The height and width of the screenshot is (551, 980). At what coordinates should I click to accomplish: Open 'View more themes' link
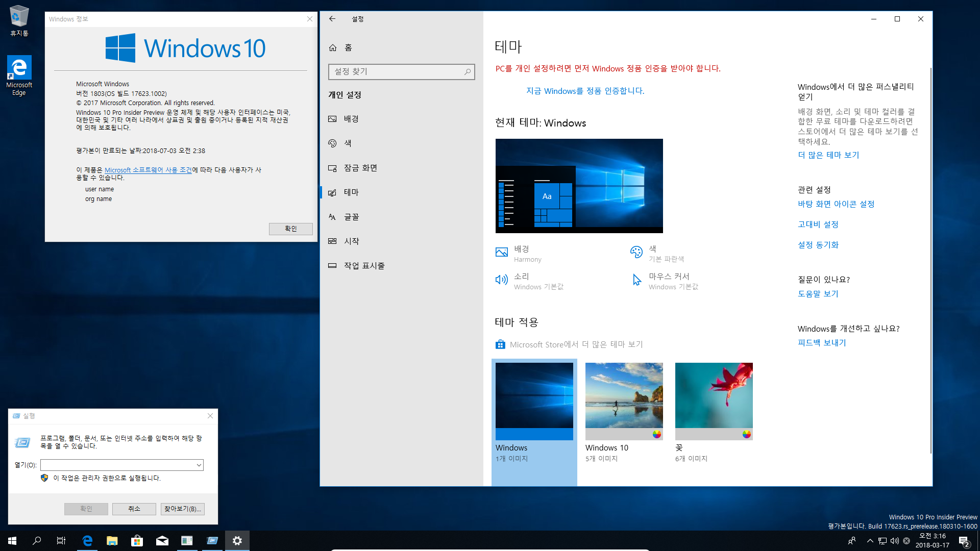point(828,155)
